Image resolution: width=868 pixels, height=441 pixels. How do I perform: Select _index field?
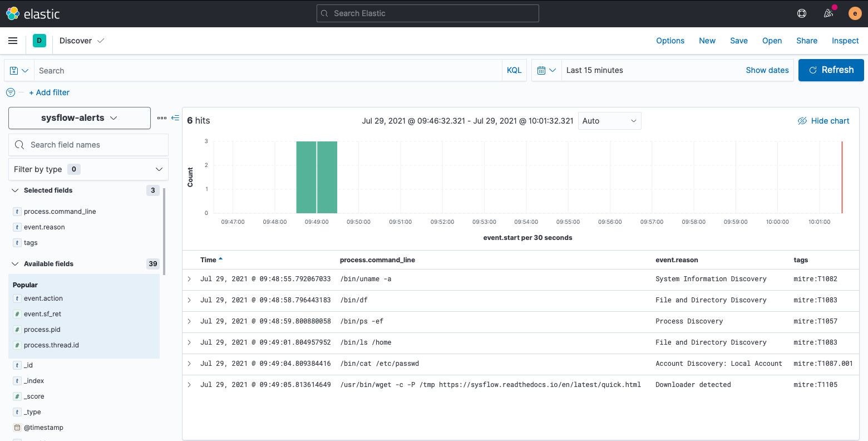pyautogui.click(x=34, y=381)
